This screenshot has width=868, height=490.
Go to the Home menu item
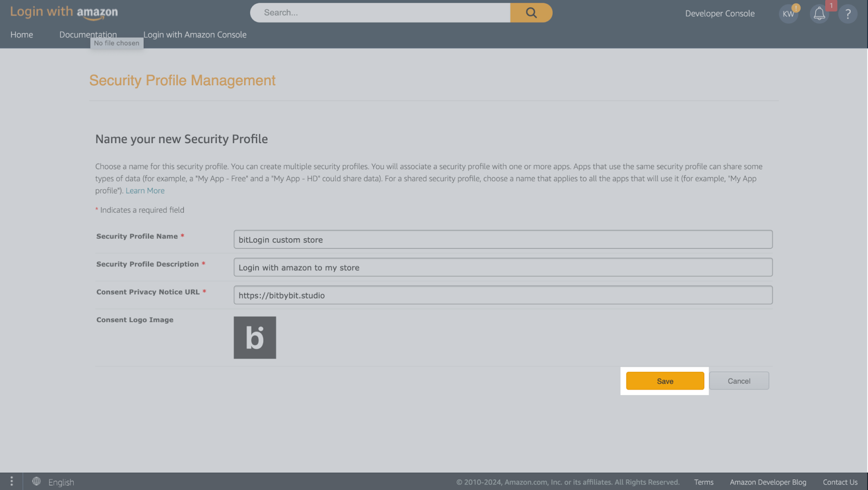[22, 35]
